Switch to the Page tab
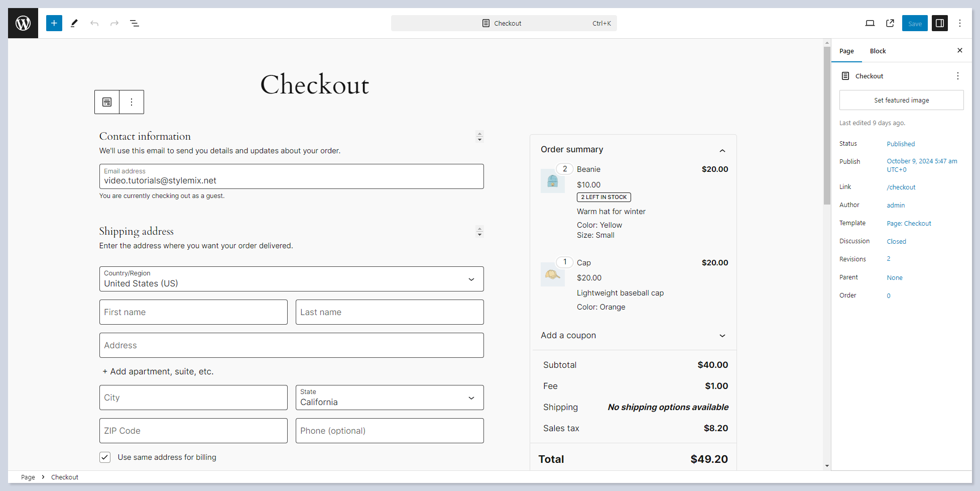 [x=846, y=51]
